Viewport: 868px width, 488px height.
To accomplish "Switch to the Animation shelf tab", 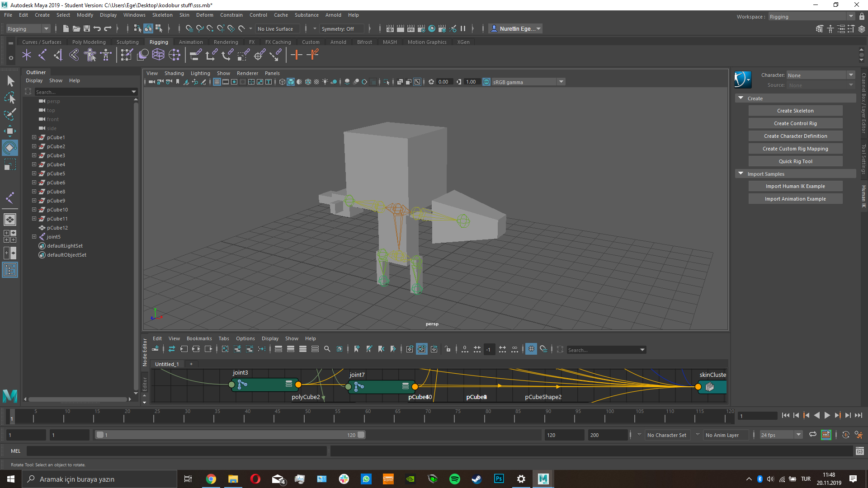I will point(191,42).
